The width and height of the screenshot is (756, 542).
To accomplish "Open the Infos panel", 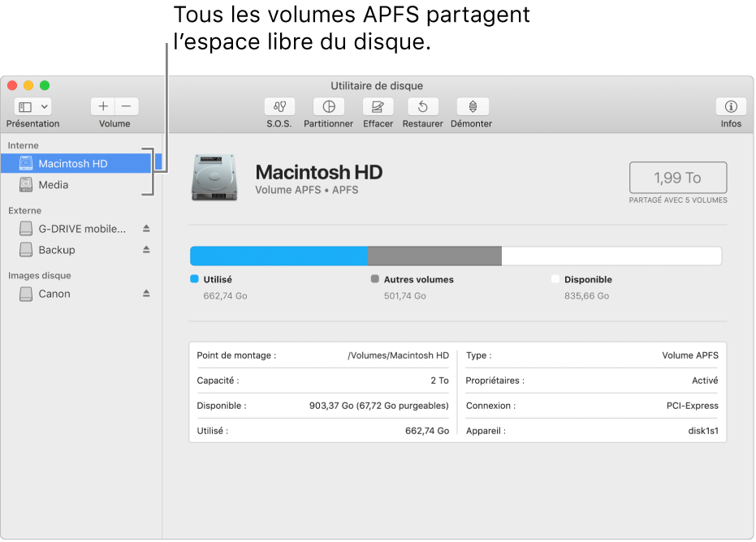I will 731,106.
